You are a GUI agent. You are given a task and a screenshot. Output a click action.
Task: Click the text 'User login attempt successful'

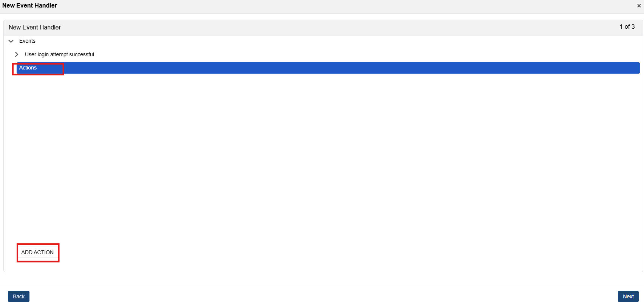(x=59, y=54)
